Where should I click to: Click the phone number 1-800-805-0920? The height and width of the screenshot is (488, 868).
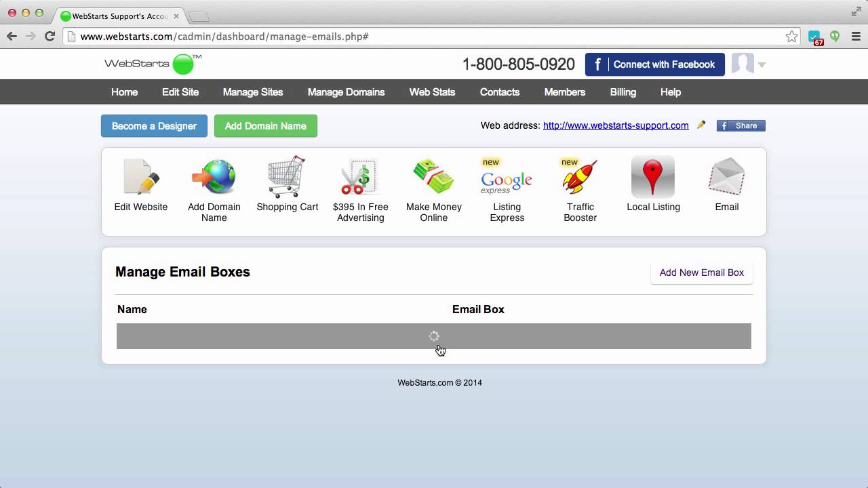[x=519, y=64]
